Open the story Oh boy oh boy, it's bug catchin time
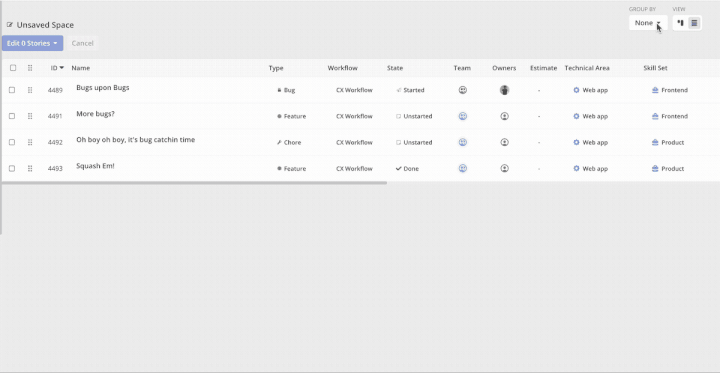Image resolution: width=720 pixels, height=373 pixels. (135, 140)
